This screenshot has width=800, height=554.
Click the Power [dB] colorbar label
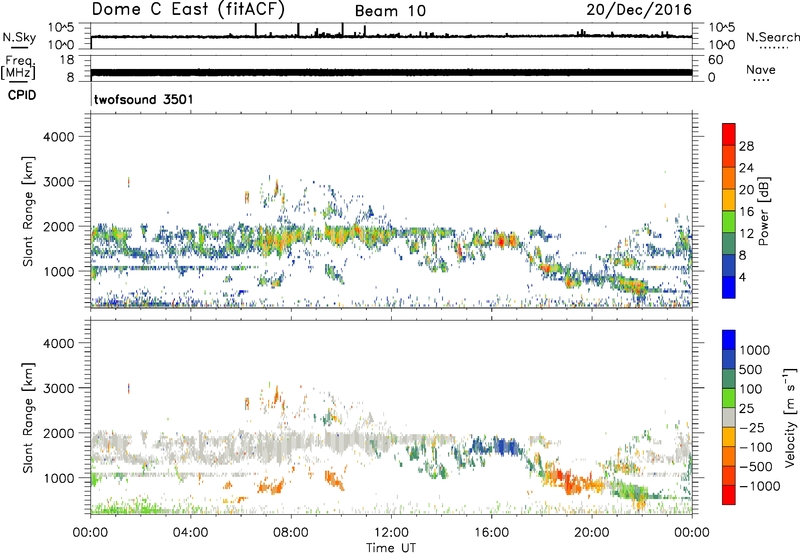pos(763,211)
